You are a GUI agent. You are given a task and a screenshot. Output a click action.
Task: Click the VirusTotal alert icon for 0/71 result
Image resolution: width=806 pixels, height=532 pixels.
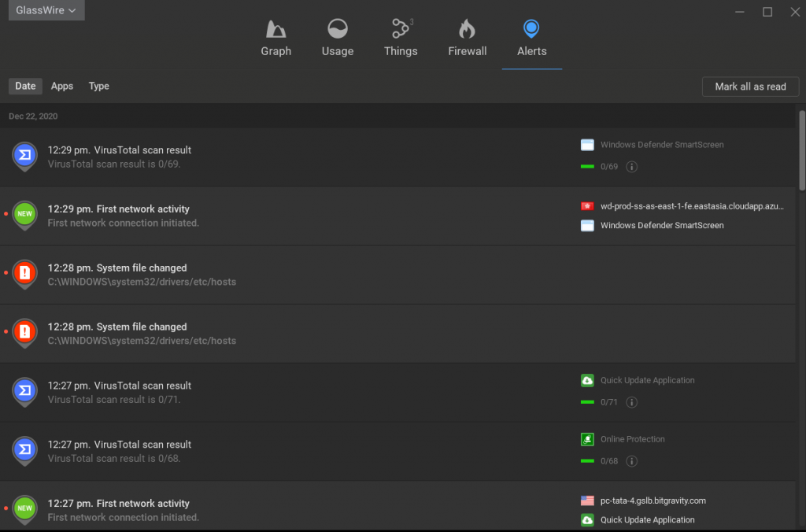24,392
